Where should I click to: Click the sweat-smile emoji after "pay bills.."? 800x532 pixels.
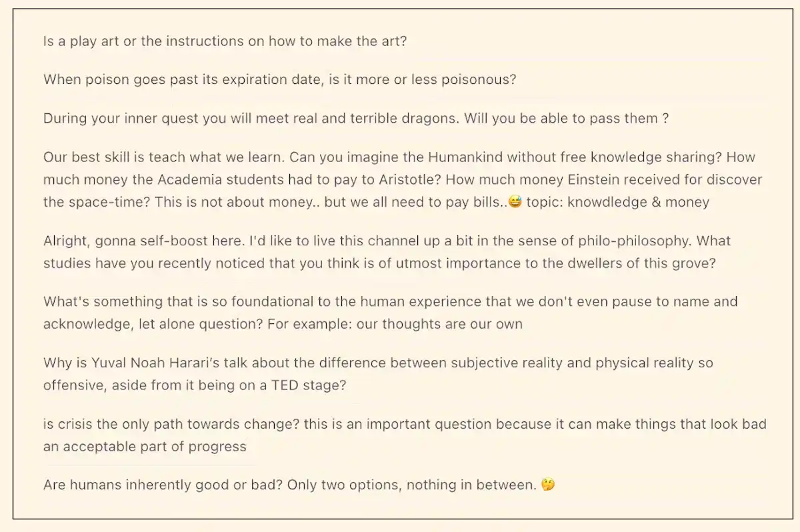tap(514, 202)
